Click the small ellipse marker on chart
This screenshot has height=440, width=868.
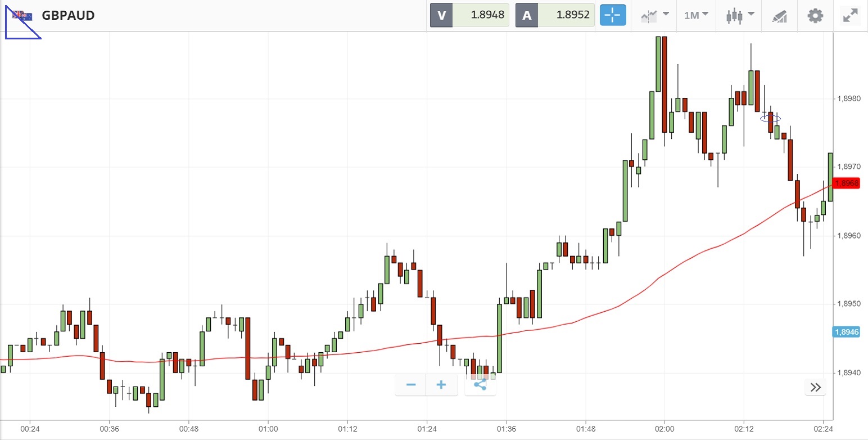tap(770, 119)
